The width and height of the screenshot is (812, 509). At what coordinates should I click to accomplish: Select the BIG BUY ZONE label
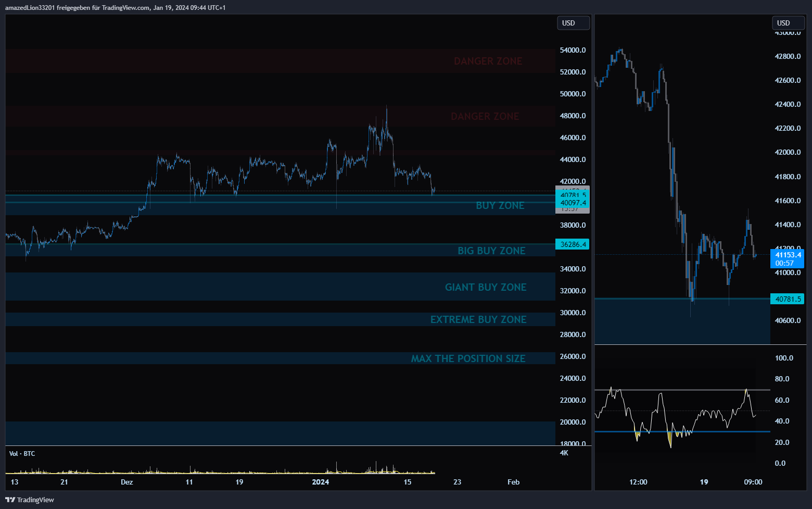coord(491,251)
